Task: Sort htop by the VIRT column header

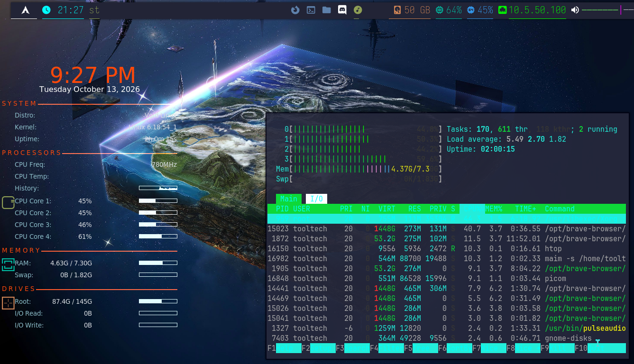Action: (387, 209)
